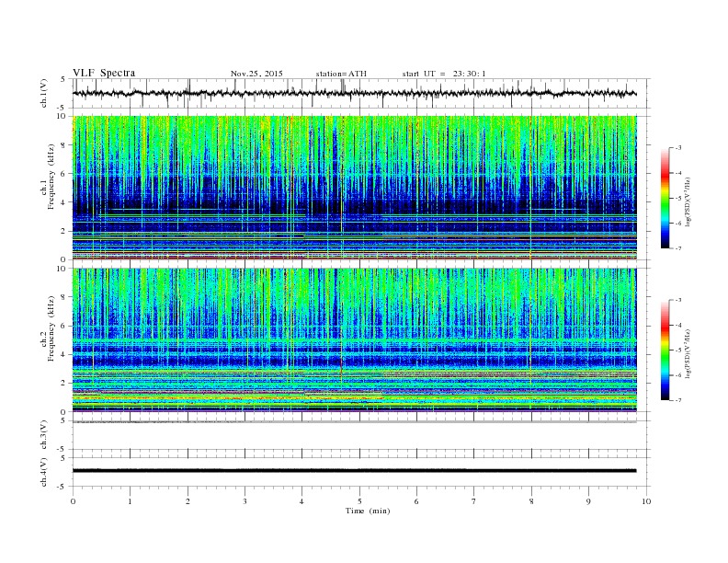
Task: Click the ch.3 gray voltage trace
Action: coord(354,421)
